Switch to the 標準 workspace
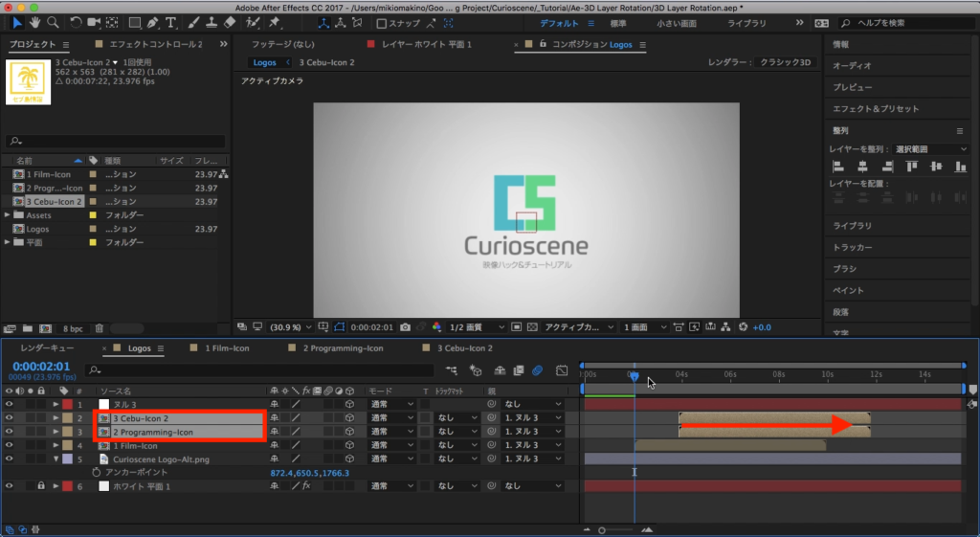Image resolution: width=980 pixels, height=537 pixels. click(x=619, y=22)
